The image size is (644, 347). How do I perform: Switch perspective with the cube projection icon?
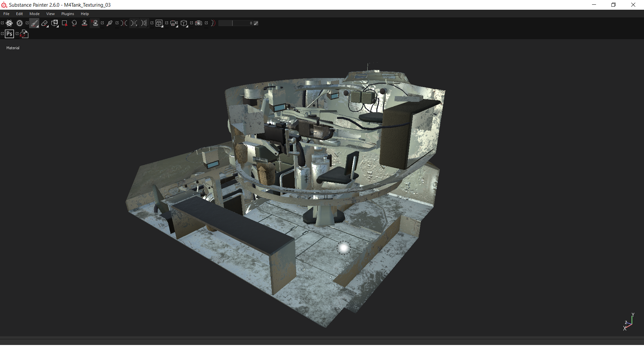pos(184,23)
